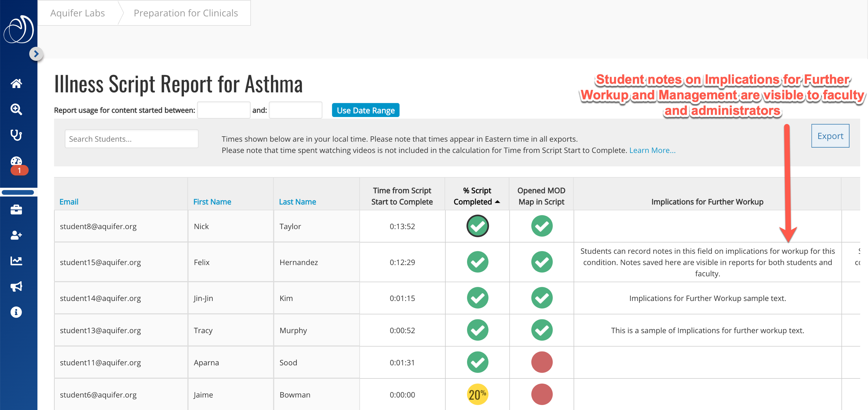868x410 pixels.
Task: Open the Learn More link
Action: [652, 150]
